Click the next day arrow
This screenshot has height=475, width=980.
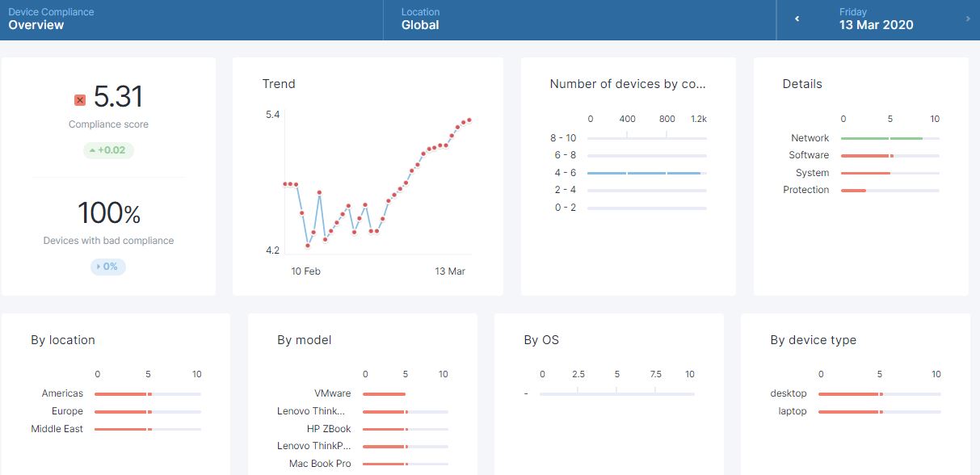tap(968, 19)
